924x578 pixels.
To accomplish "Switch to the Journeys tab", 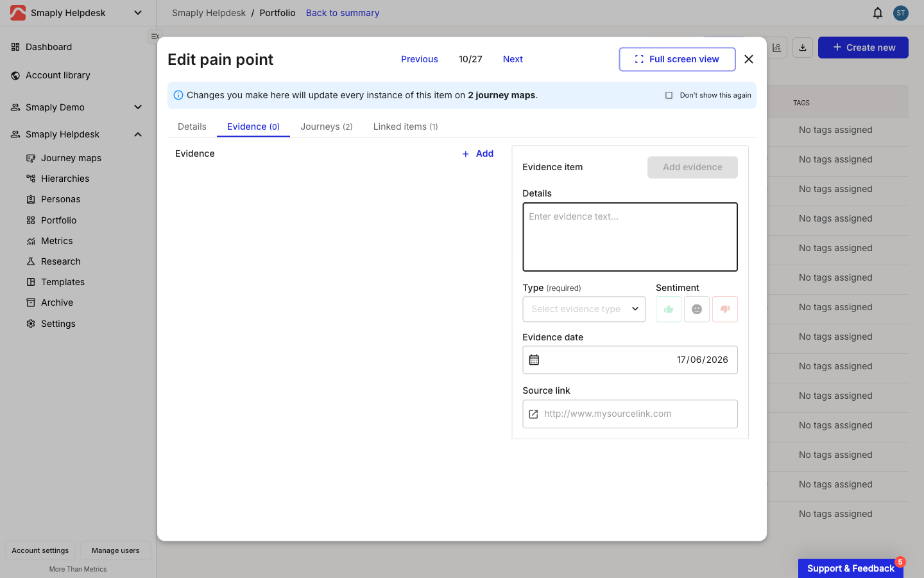I will (327, 127).
